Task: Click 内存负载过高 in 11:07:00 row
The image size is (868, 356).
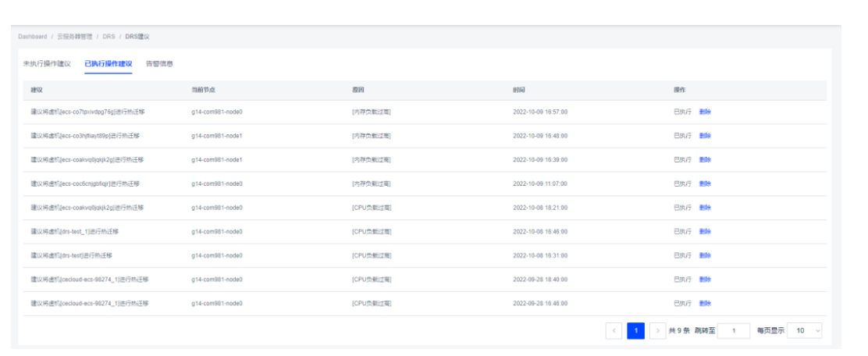Action: pos(372,183)
